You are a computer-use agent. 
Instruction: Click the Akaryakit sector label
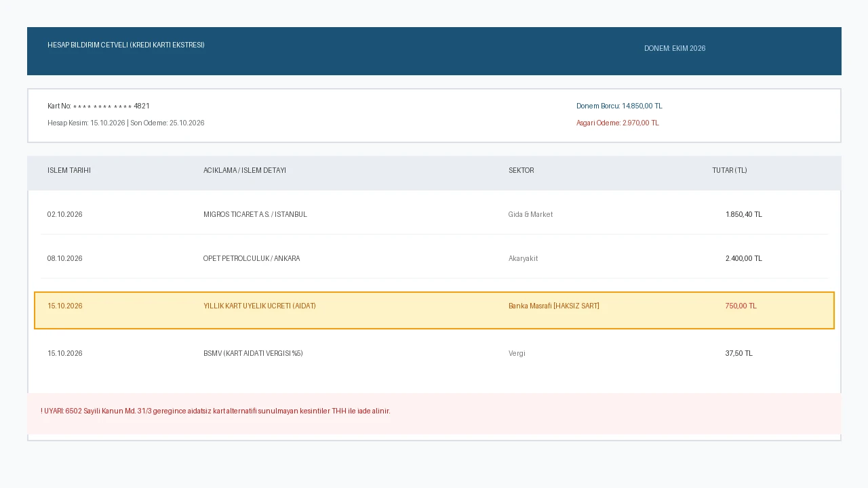pyautogui.click(x=524, y=259)
